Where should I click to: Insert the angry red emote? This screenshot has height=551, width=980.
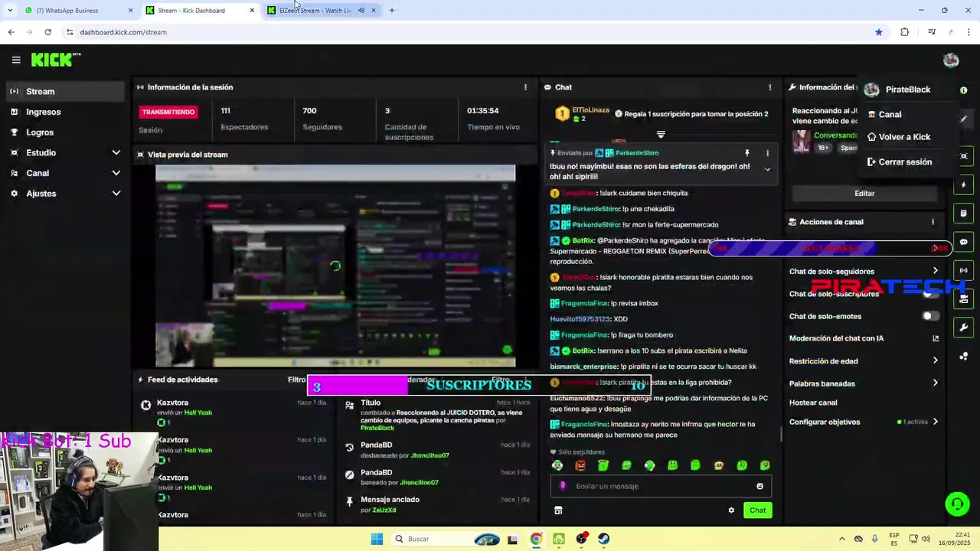(x=580, y=465)
